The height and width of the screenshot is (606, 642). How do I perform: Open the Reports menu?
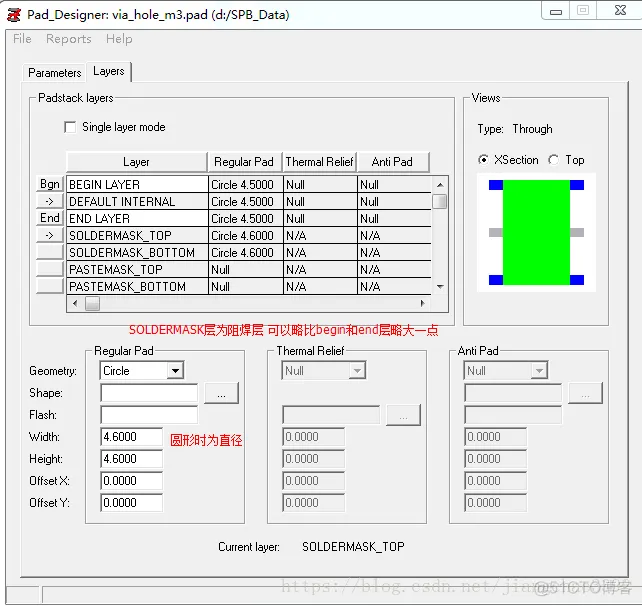[x=69, y=39]
